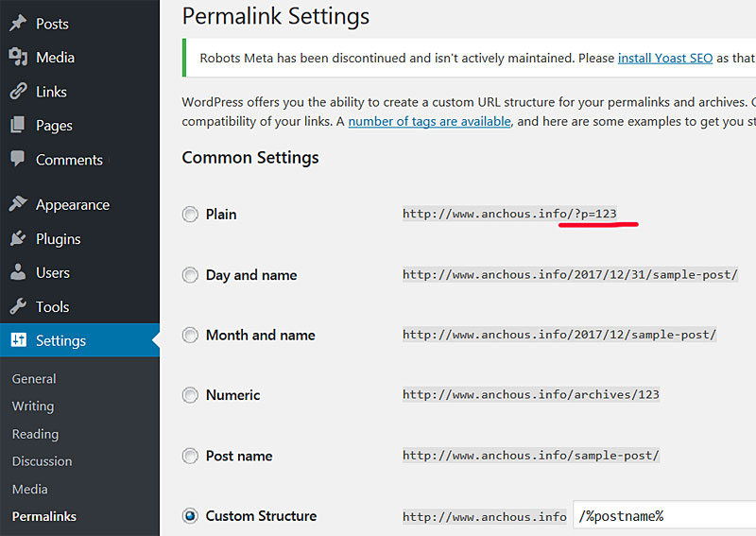
Task: Follow the install Yoast SEO link
Action: (665, 58)
